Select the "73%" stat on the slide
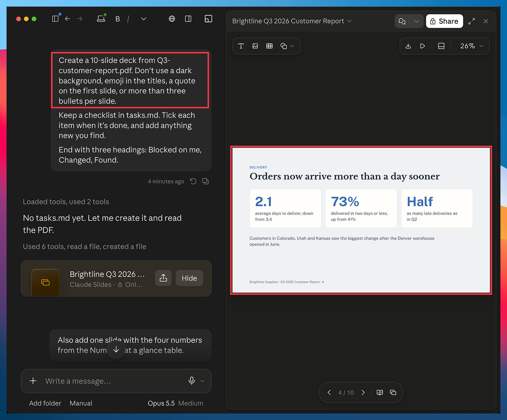This screenshot has height=420, width=507. tap(345, 202)
